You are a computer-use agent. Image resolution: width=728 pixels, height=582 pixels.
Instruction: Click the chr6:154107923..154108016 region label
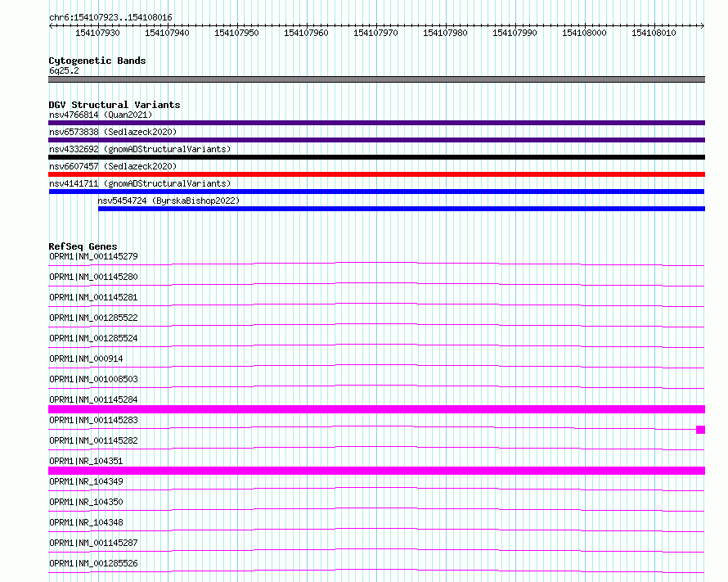pyautogui.click(x=110, y=17)
